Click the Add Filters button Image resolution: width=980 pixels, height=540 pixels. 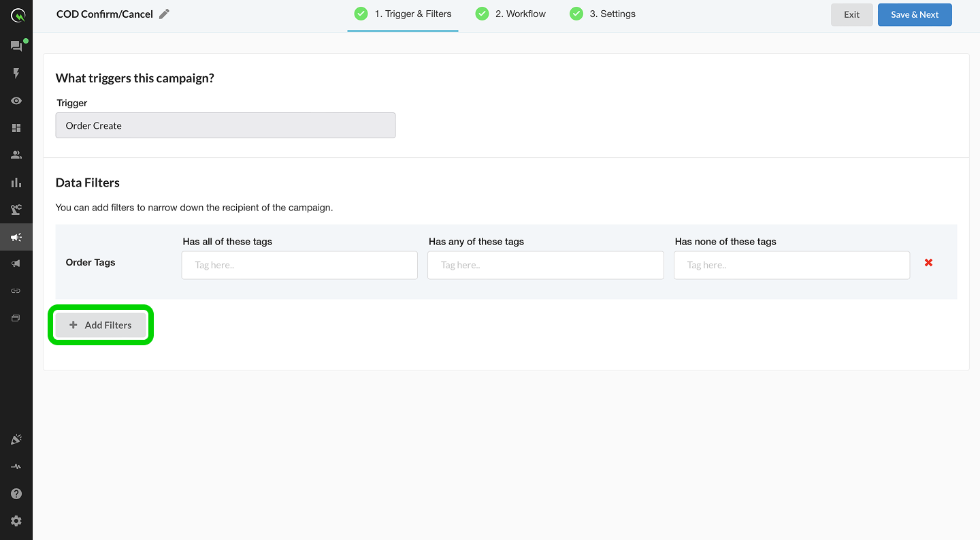tap(101, 325)
